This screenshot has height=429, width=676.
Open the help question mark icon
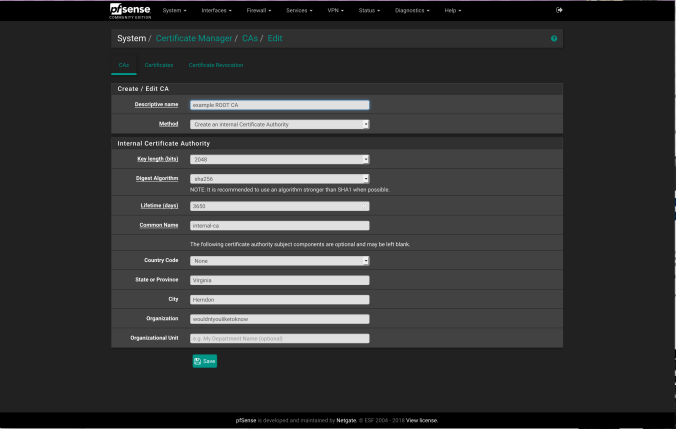click(x=554, y=38)
